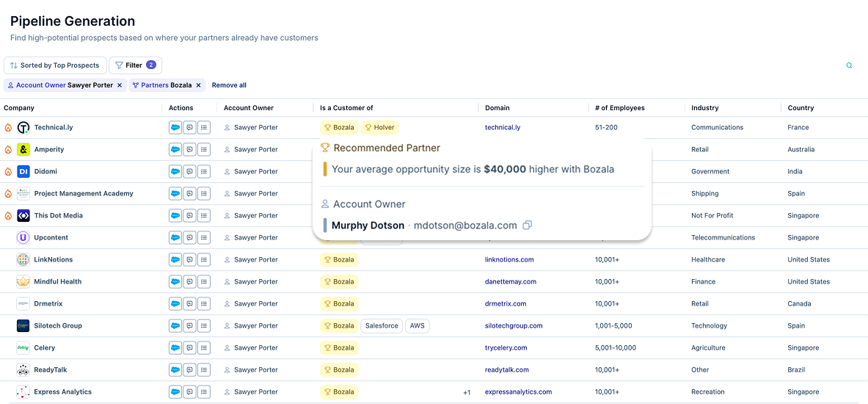Viewport: 868px width, 404px height.
Task: Click the Industry column header
Action: (x=704, y=108)
